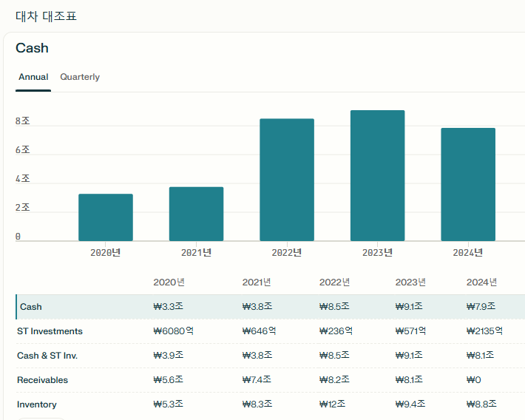Click the ₩646억 ST Investments value
Viewport: 525px width, 420px height.
pyautogui.click(x=259, y=331)
